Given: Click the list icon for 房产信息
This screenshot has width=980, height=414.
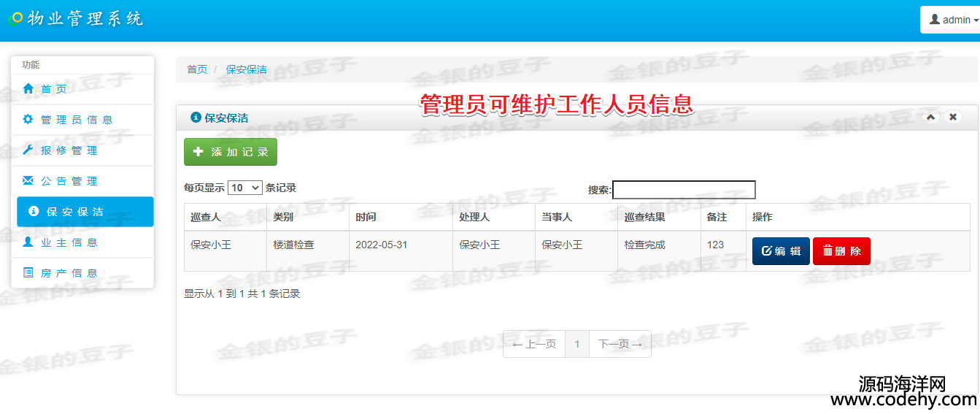Looking at the screenshot, I should pos(28,273).
